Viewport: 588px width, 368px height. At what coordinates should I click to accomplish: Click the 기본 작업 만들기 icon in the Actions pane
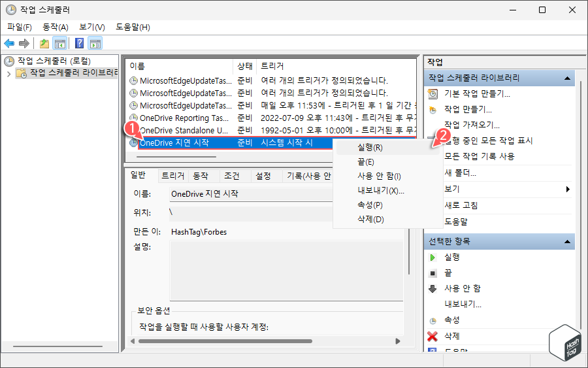tap(433, 93)
